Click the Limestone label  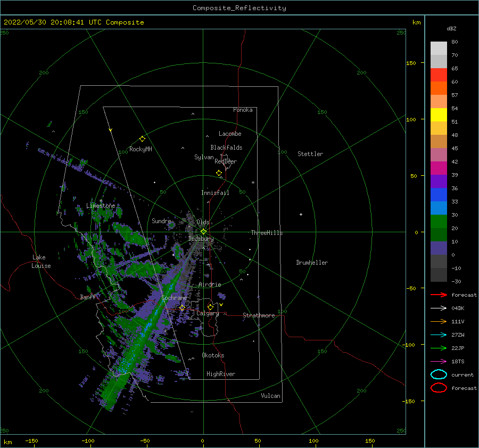click(101, 206)
